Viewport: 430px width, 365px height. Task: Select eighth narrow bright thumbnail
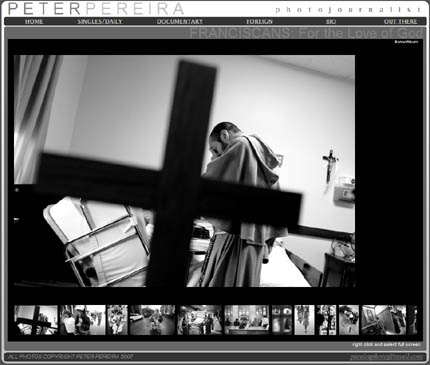pyautogui.click(x=304, y=320)
